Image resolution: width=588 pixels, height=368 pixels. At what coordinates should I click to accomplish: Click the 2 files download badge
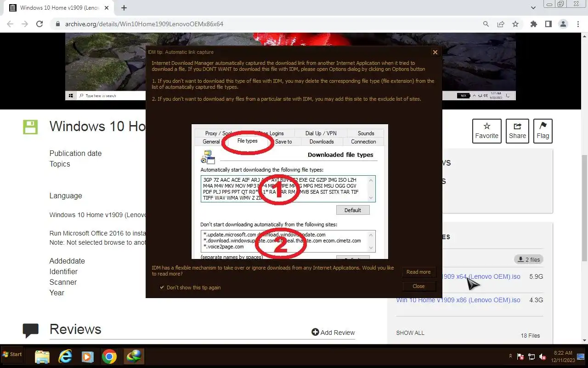point(529,259)
